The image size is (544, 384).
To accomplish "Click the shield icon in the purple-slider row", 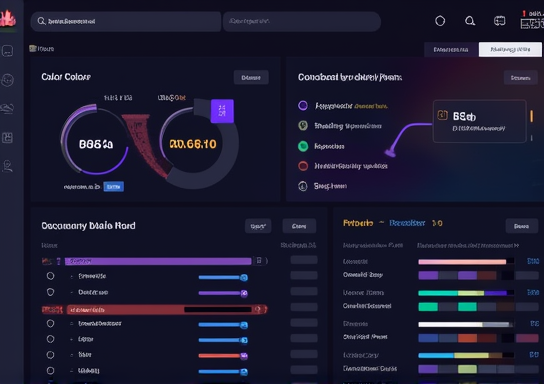I will pyautogui.click(x=50, y=292).
